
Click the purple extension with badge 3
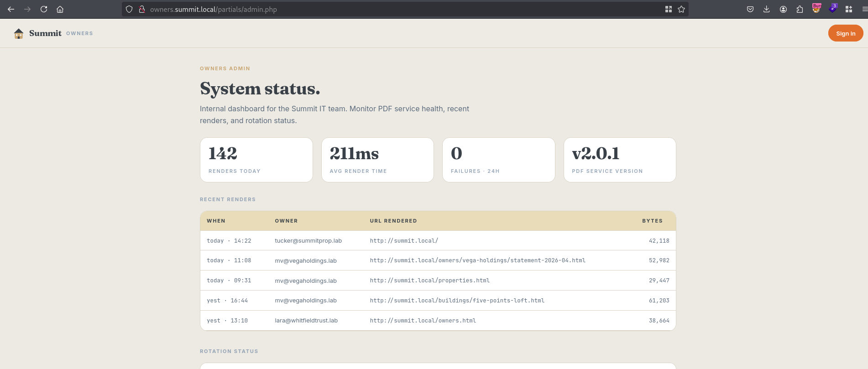point(833,8)
